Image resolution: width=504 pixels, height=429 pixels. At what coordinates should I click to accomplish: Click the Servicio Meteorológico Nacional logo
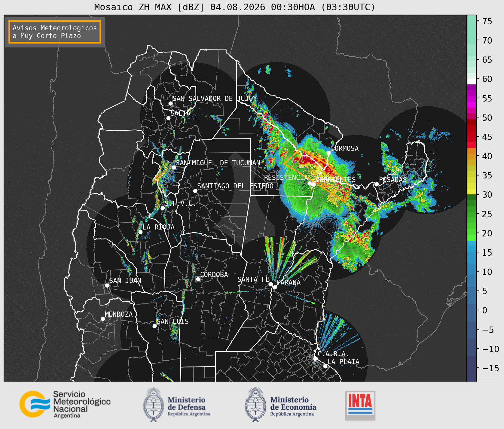65,404
